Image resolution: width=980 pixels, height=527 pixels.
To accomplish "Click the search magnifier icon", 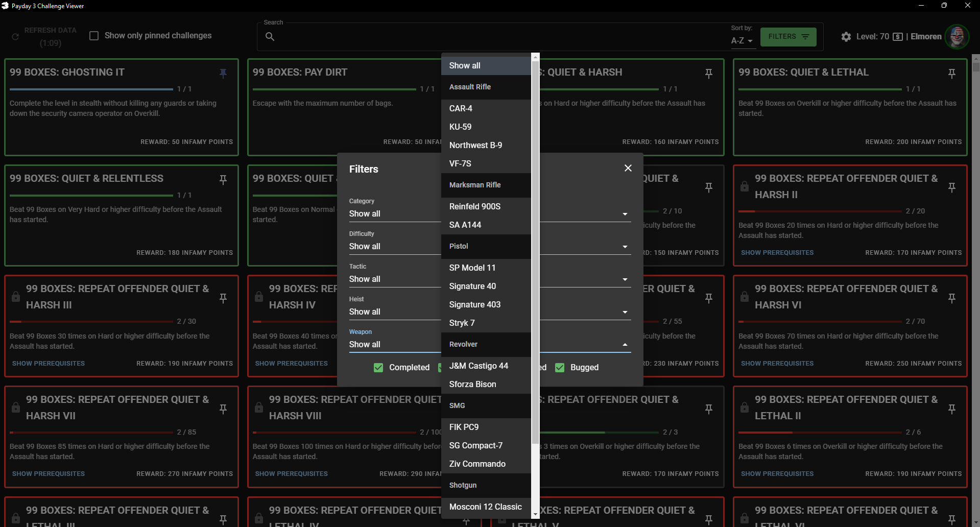I will click(x=270, y=37).
